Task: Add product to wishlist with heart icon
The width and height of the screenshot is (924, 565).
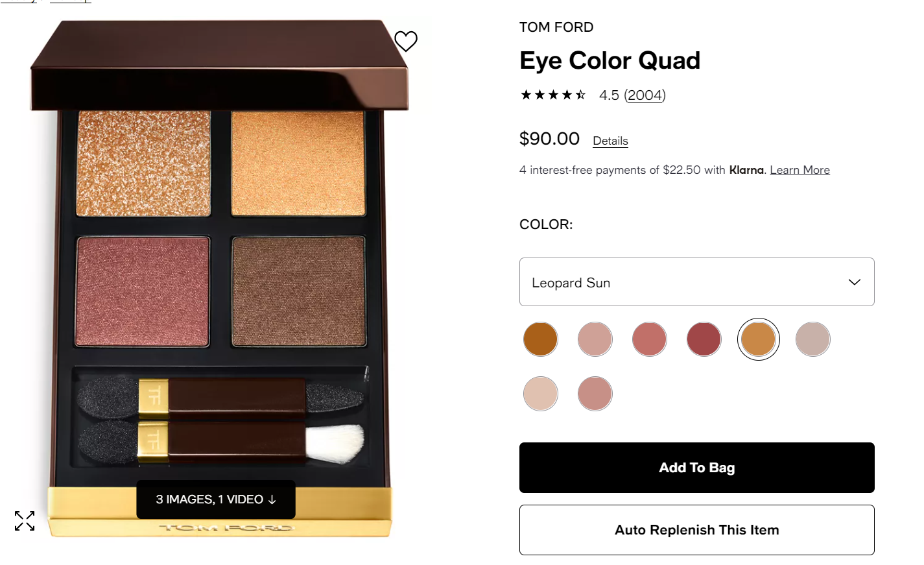Action: 406,42
